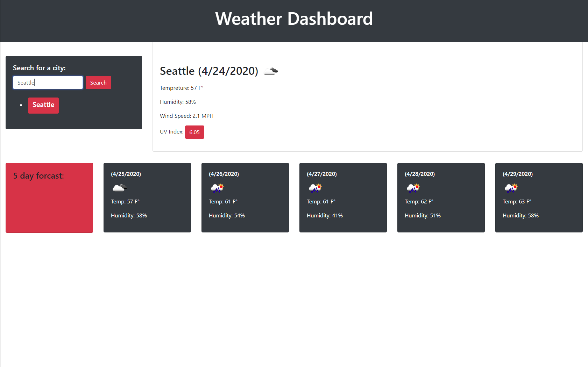Click the UV Index label

171,132
